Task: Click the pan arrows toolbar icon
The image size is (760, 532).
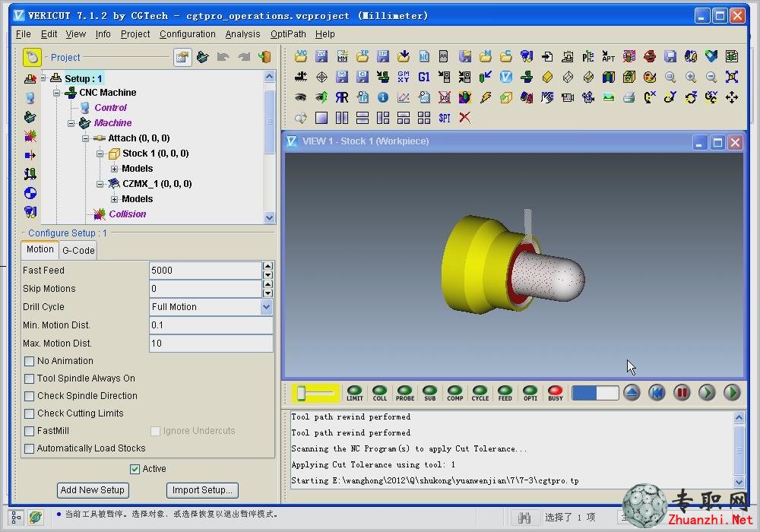Action: [732, 97]
